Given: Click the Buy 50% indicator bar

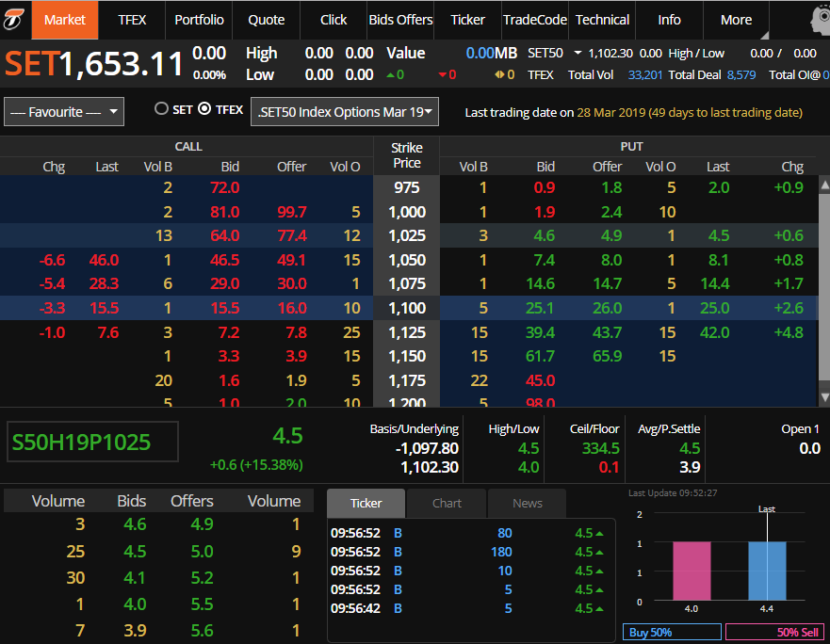Looking at the screenshot, I should point(672,633).
